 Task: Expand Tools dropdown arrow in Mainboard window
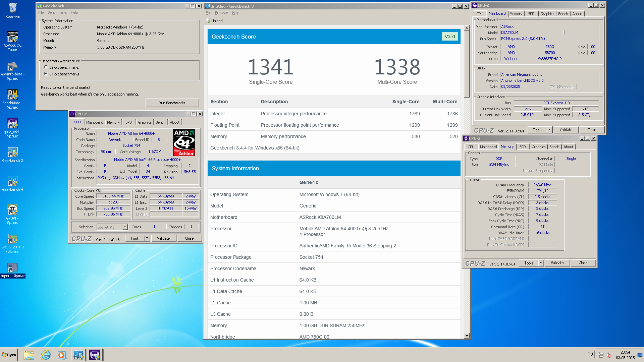click(549, 130)
